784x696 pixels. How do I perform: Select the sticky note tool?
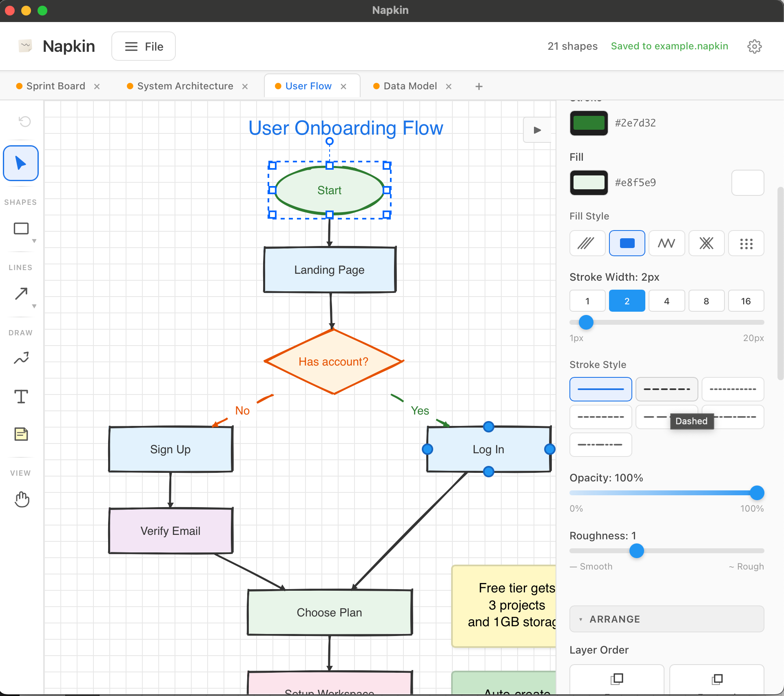coord(20,434)
